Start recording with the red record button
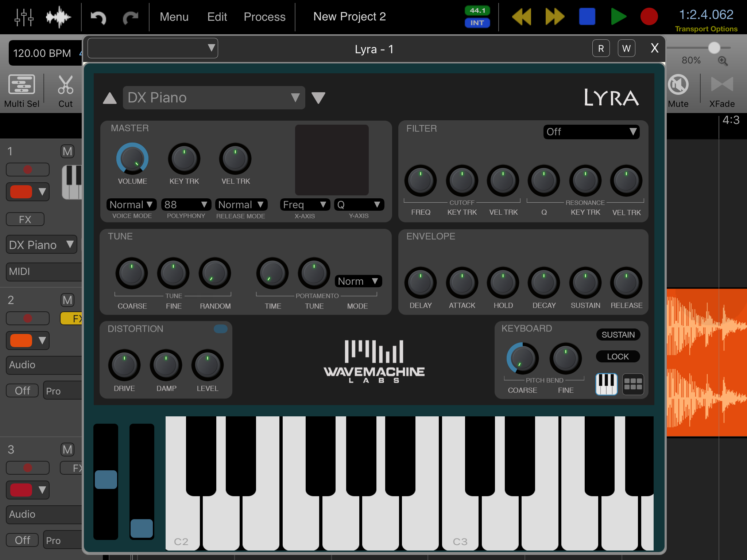Viewport: 747px width, 560px height. [649, 17]
